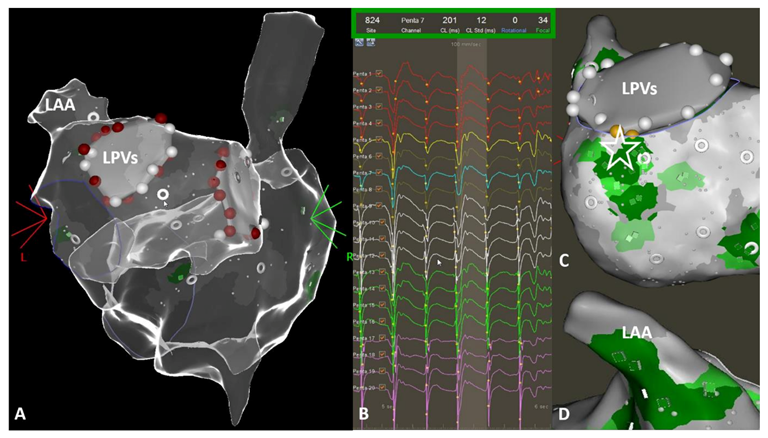Select the Channel value Penta 7
The width and height of the screenshot is (768, 438).
pyautogui.click(x=412, y=20)
